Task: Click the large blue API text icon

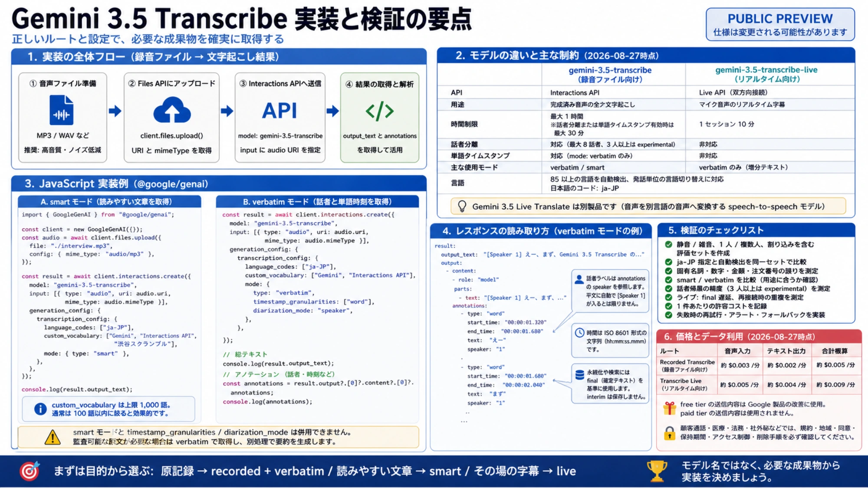Action: [x=280, y=111]
